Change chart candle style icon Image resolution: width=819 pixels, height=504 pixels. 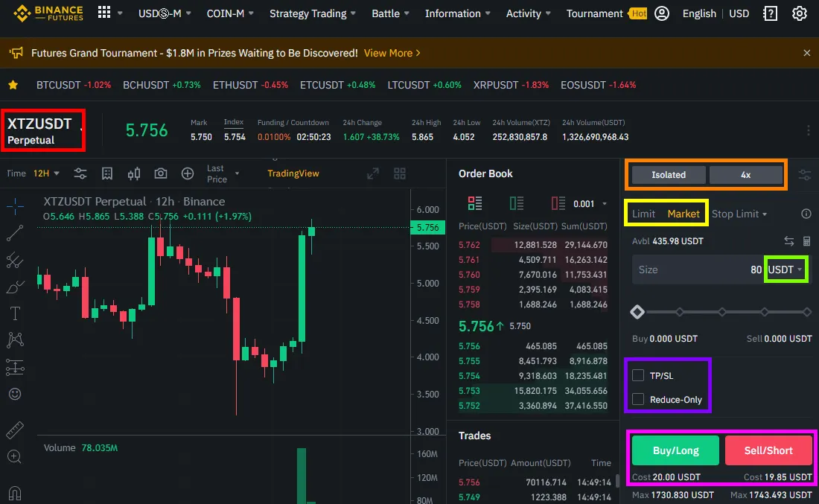click(x=134, y=173)
